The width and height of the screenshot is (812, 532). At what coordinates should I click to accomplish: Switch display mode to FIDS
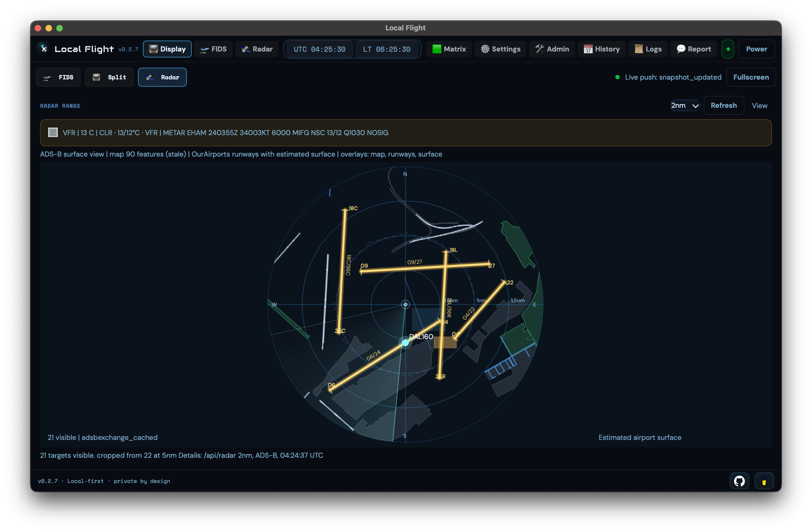[58, 77]
